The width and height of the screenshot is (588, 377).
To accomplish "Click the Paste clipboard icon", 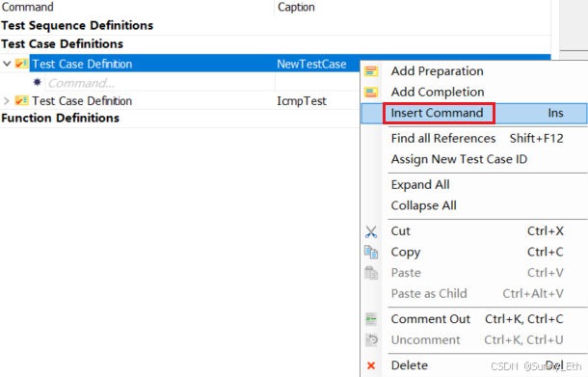I will (371, 273).
